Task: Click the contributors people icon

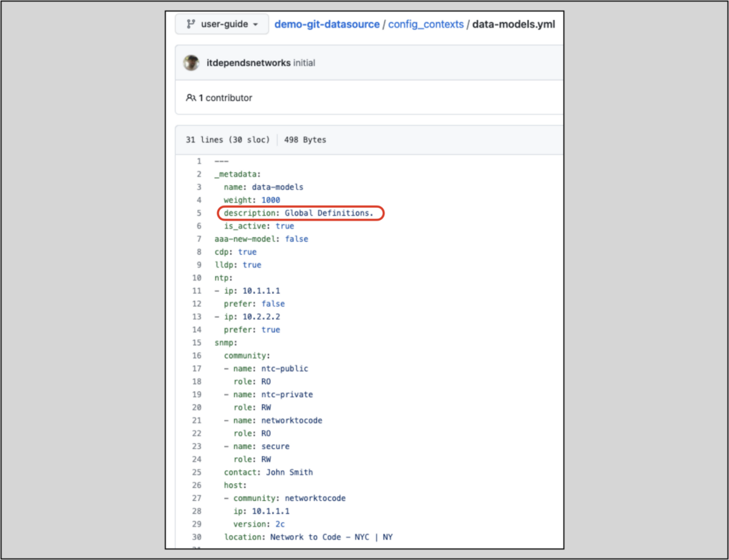Action: click(x=191, y=97)
